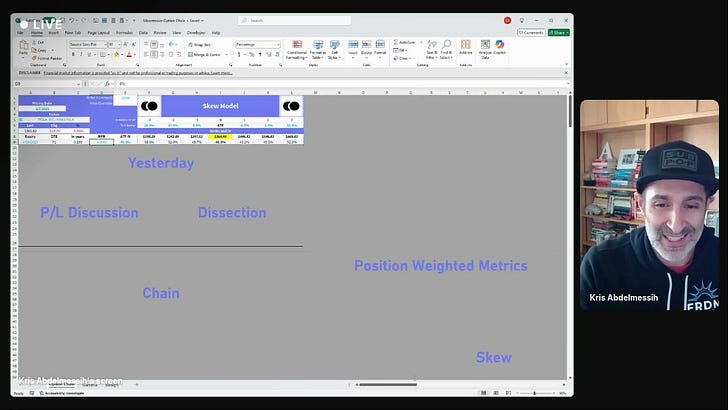This screenshot has width=728, height=410.
Task: Collapse the ribbon with the chevron
Action: 566,64
